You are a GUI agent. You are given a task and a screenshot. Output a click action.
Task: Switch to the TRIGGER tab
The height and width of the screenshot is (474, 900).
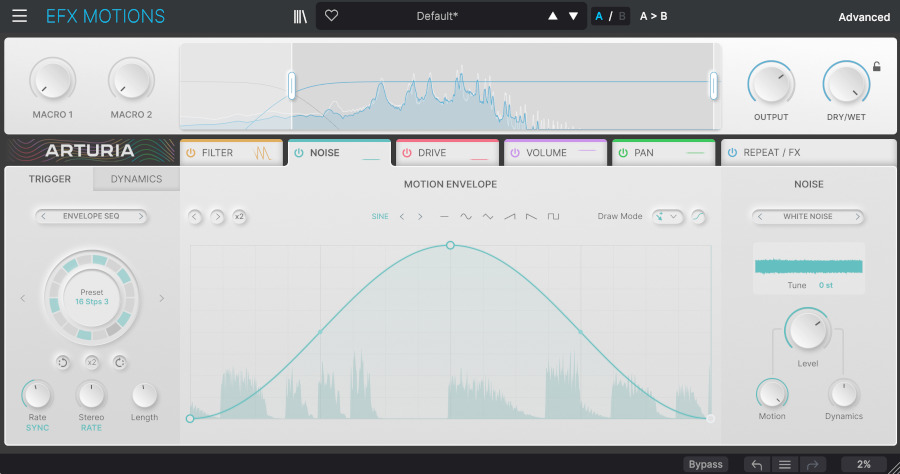click(50, 179)
